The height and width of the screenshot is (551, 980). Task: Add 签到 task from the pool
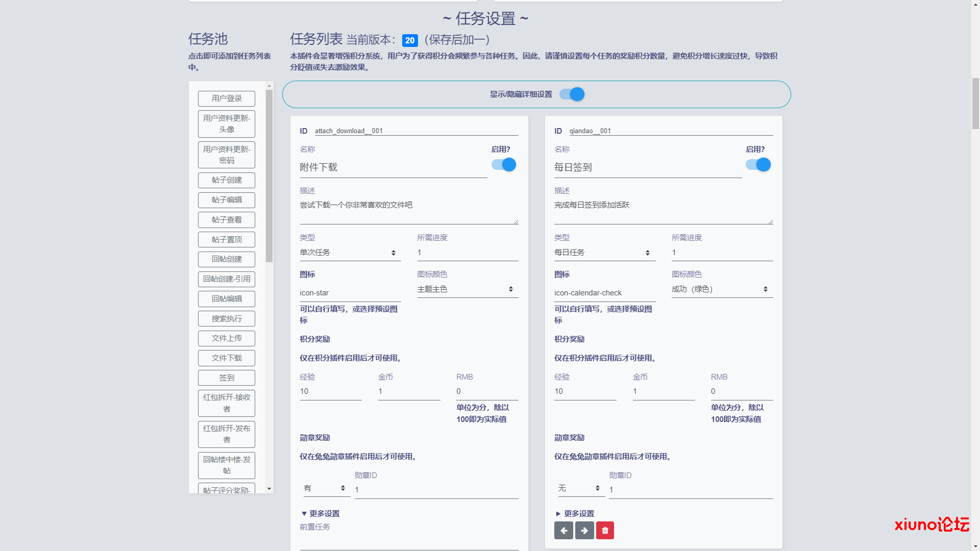pos(227,378)
